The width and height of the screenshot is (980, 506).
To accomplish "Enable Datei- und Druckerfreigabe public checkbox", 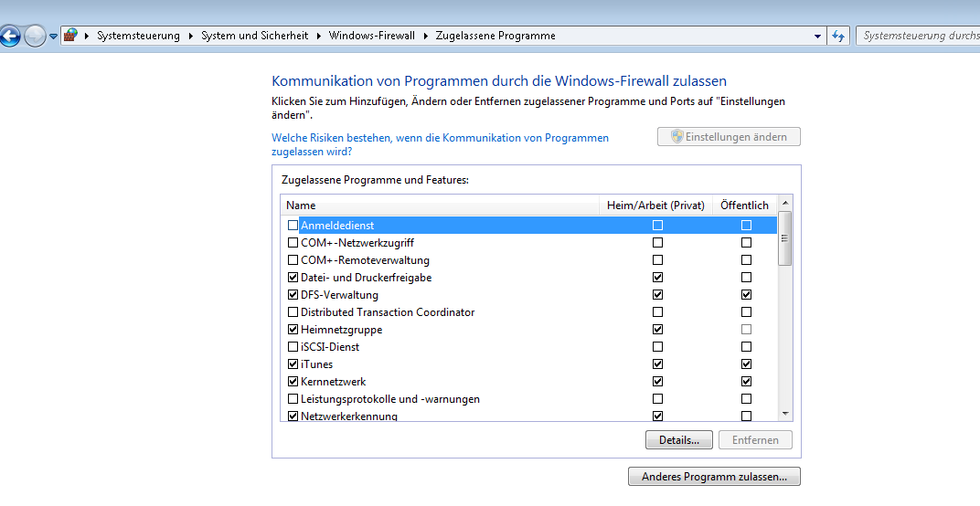I will [746, 278].
